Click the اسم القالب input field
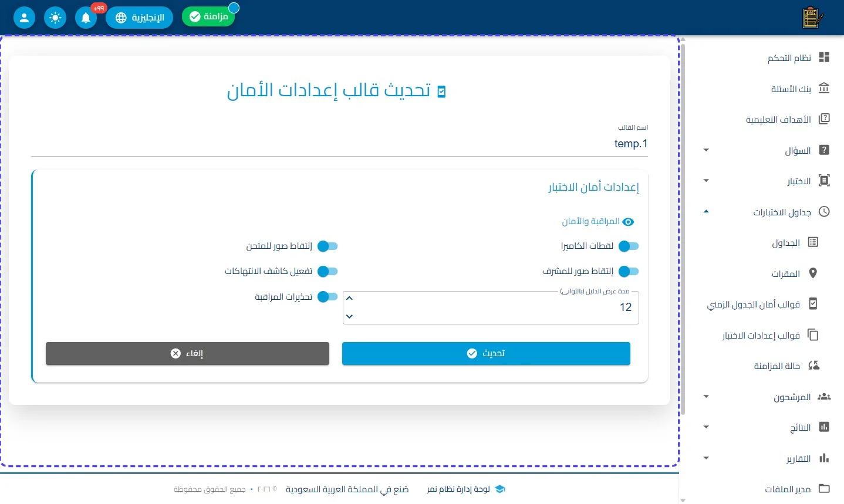844x504 pixels. click(x=339, y=144)
